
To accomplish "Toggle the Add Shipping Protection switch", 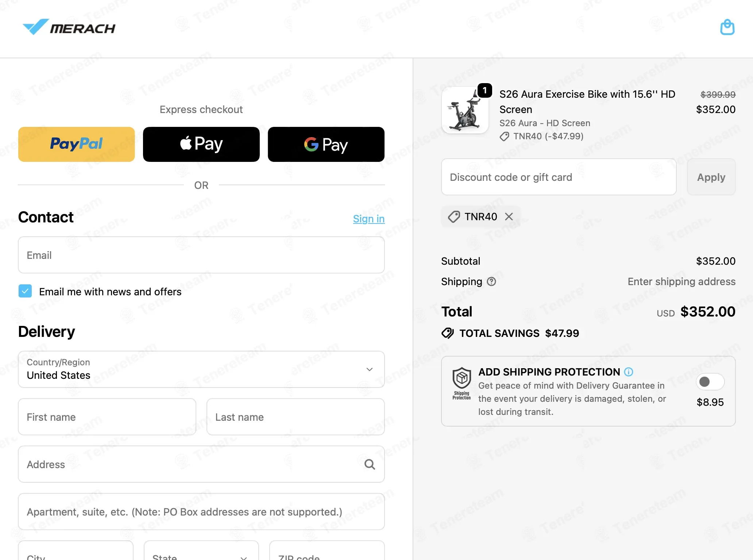I will (710, 382).
